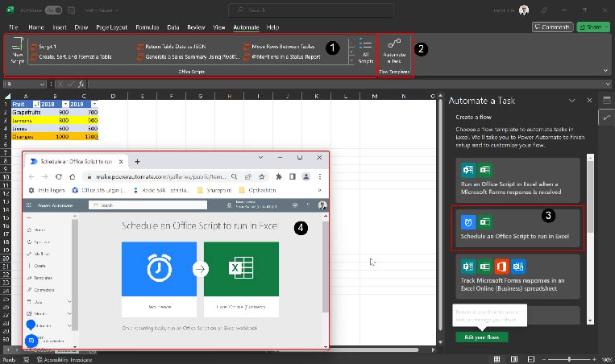
Task: Open the 2018 column filter dropdown
Action: [x=65, y=104]
